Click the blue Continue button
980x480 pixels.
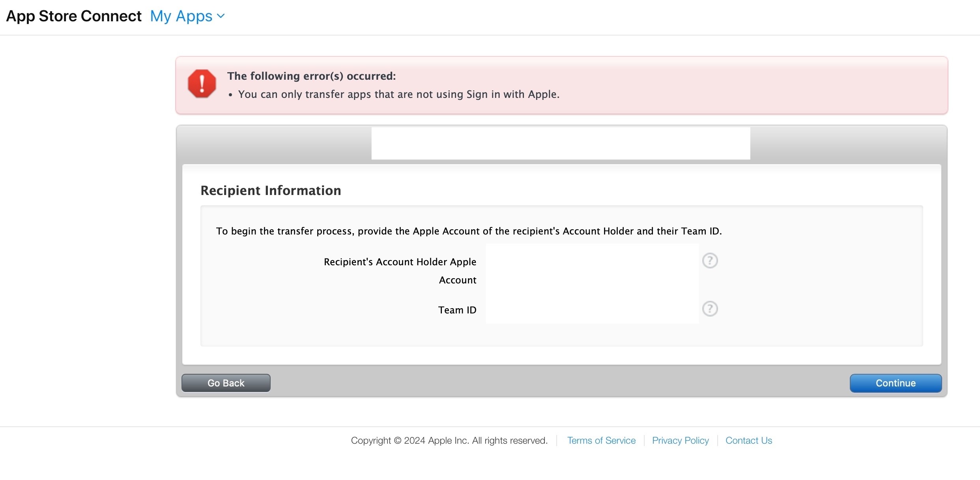point(896,383)
